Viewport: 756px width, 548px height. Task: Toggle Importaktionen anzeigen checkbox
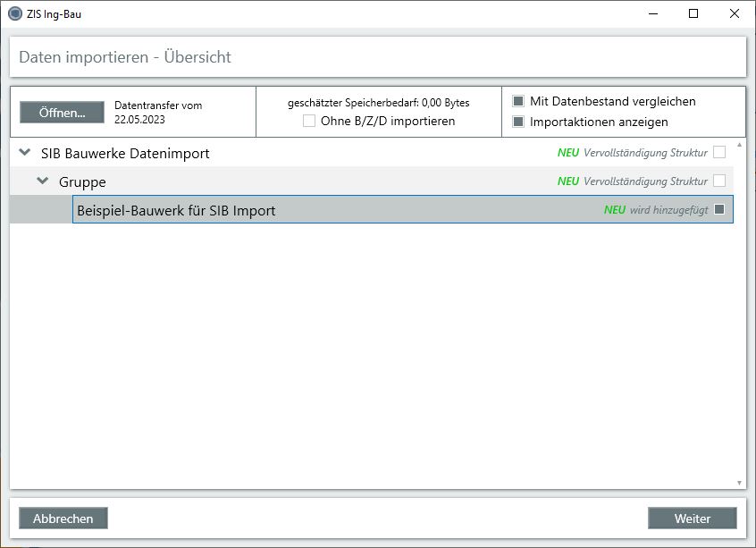[x=518, y=122]
